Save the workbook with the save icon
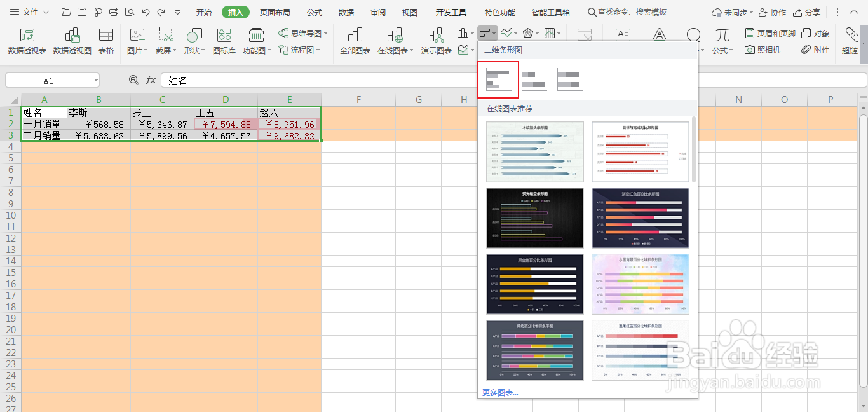 tap(82, 12)
